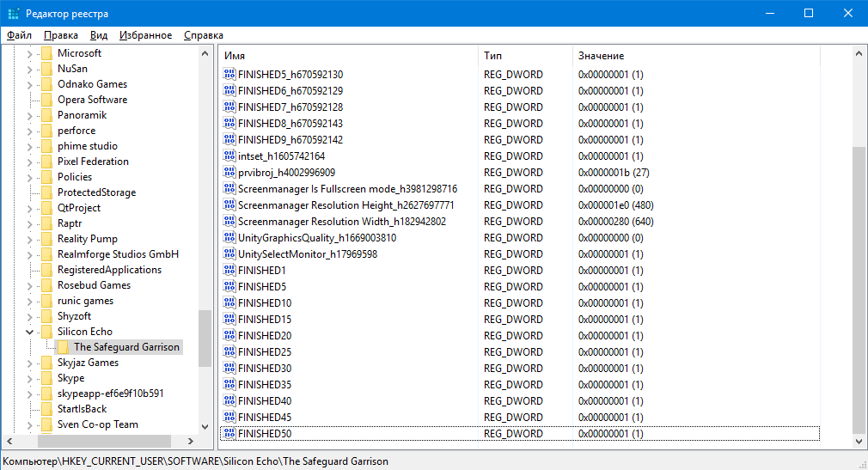This screenshot has height=470, width=868.
Task: Expand the Odnako Games key
Action: tap(29, 85)
